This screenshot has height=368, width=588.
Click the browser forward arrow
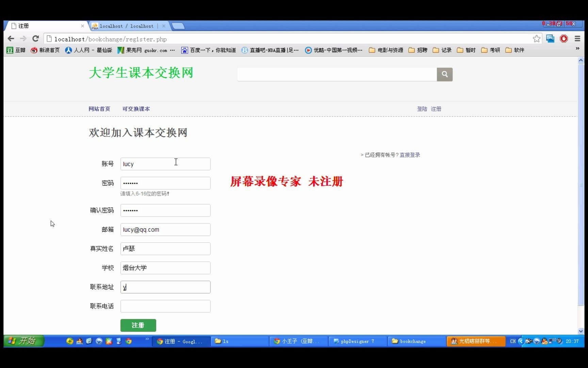tap(23, 39)
